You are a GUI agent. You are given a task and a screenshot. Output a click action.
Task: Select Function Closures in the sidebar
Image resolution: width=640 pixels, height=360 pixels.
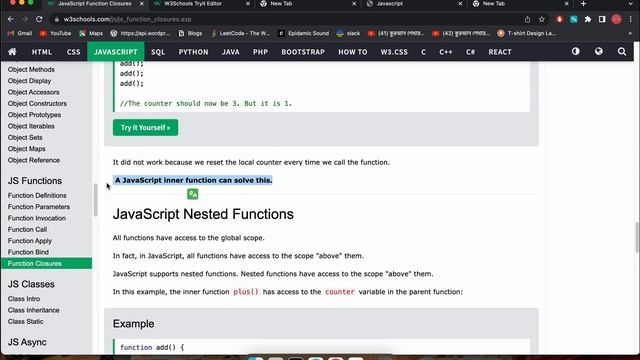tap(46, 264)
